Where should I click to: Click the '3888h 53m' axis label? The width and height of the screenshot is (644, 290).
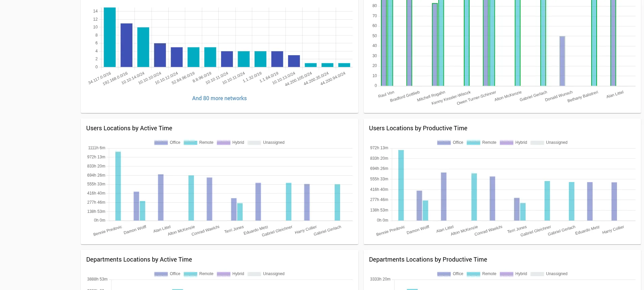(97, 279)
